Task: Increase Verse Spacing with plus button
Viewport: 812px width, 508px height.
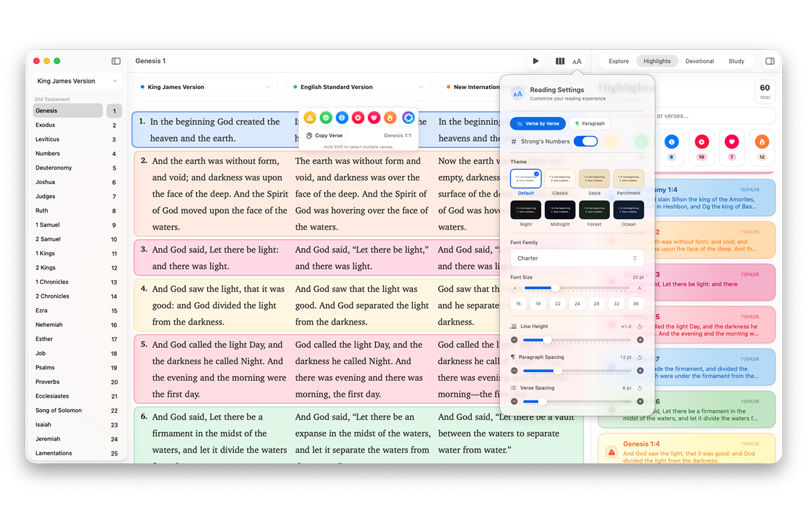Action: (640, 401)
